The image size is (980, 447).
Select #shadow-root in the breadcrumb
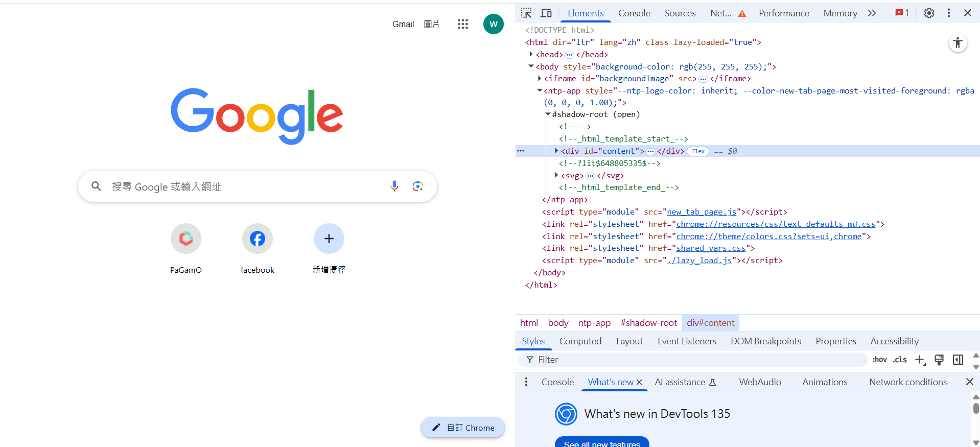click(x=648, y=323)
